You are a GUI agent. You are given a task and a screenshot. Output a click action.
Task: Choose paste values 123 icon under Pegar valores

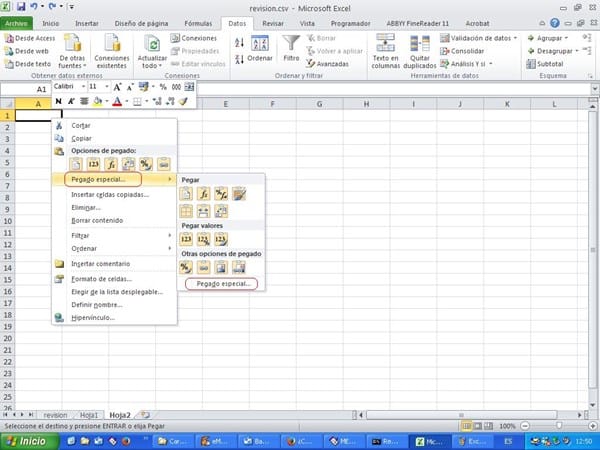187,239
